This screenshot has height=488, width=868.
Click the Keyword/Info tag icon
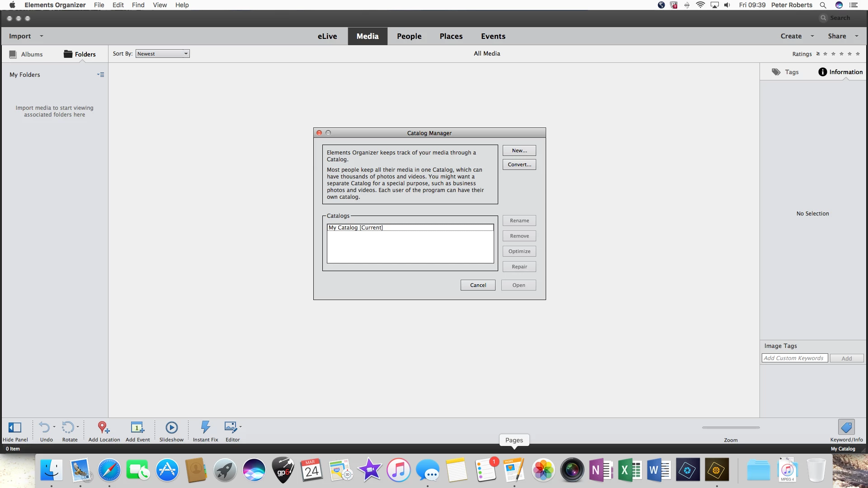pos(846,427)
